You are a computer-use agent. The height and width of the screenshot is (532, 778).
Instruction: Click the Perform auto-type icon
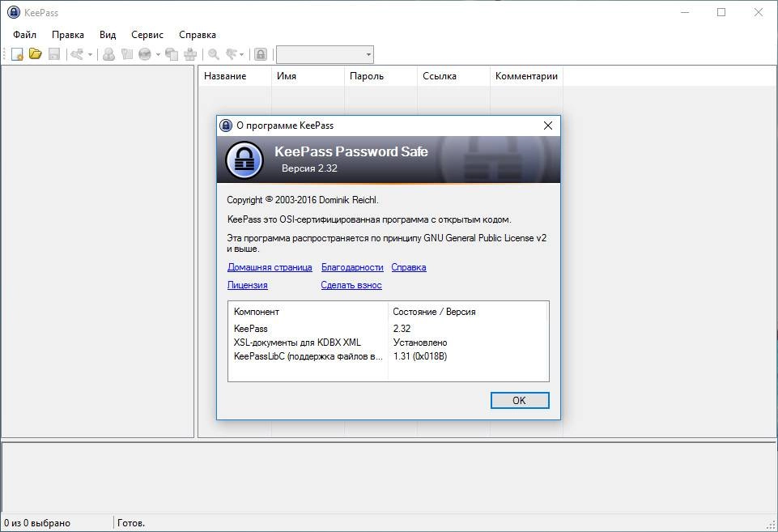190,54
